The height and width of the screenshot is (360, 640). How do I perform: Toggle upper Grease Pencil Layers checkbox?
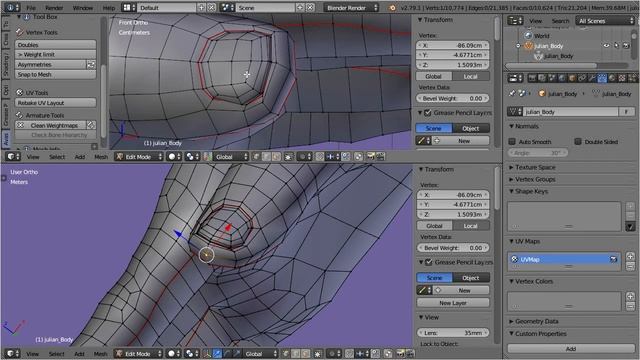428,113
